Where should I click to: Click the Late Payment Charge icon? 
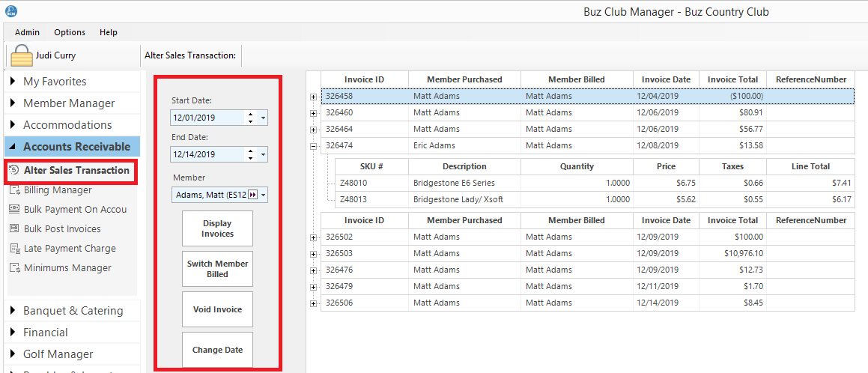[14, 249]
